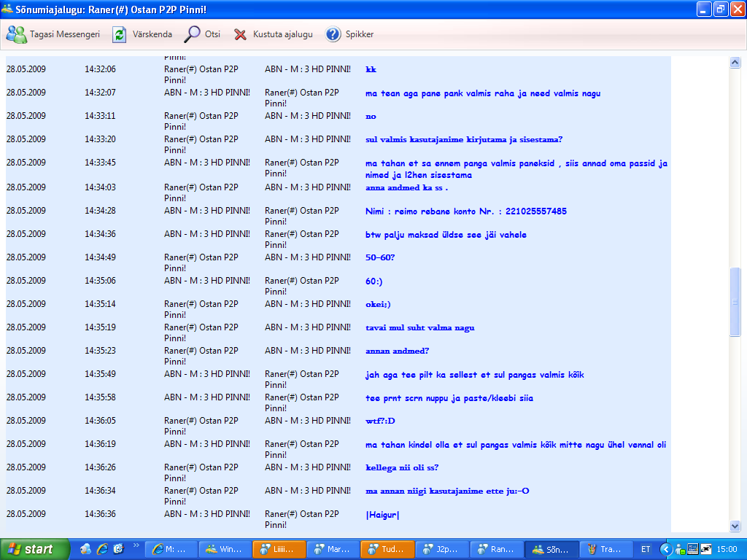Switch to the 'Liiii...' taskbar window

279,549
